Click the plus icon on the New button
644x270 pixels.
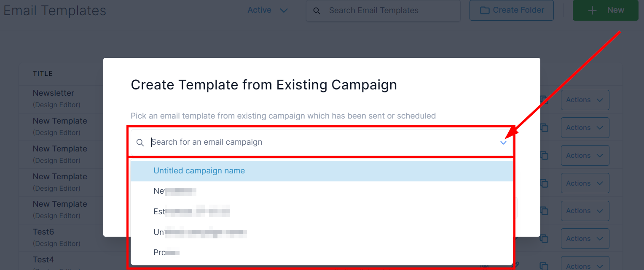click(593, 11)
